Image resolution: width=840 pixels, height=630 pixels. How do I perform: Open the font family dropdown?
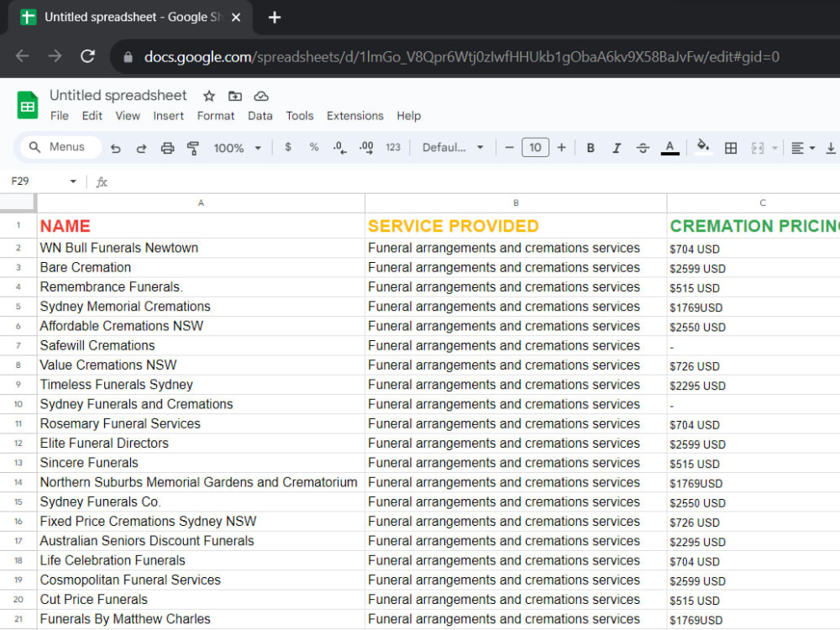click(451, 147)
